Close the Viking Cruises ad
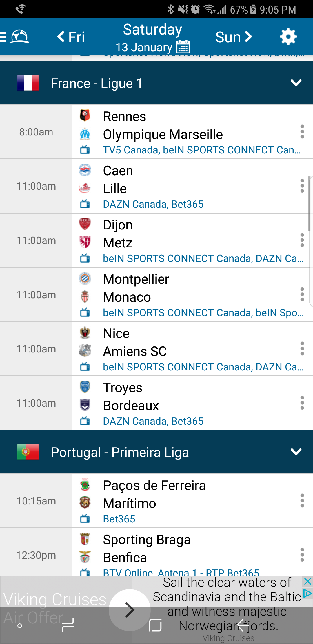This screenshot has height=644, width=313. click(307, 581)
